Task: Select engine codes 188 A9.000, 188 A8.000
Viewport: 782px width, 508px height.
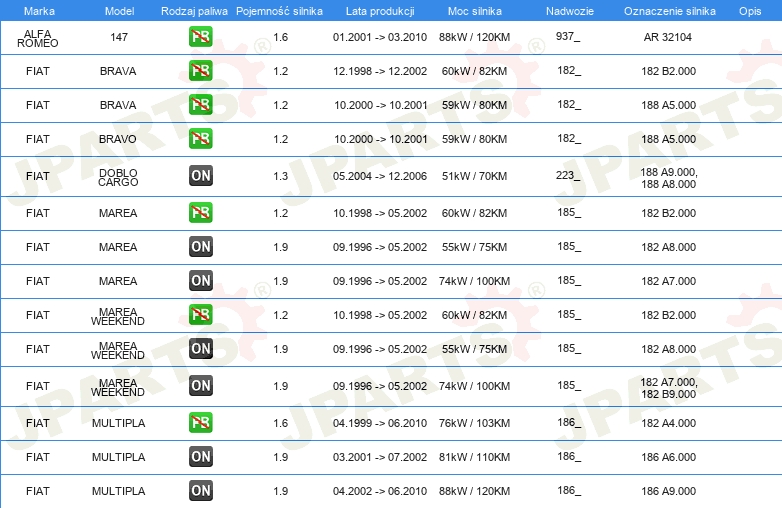Action: coord(668,178)
